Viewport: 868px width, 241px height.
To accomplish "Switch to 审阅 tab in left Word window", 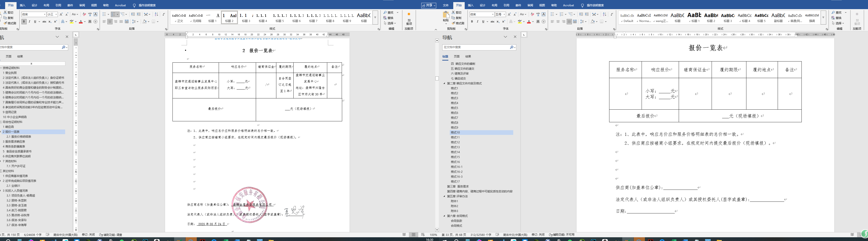I will tap(82, 5).
